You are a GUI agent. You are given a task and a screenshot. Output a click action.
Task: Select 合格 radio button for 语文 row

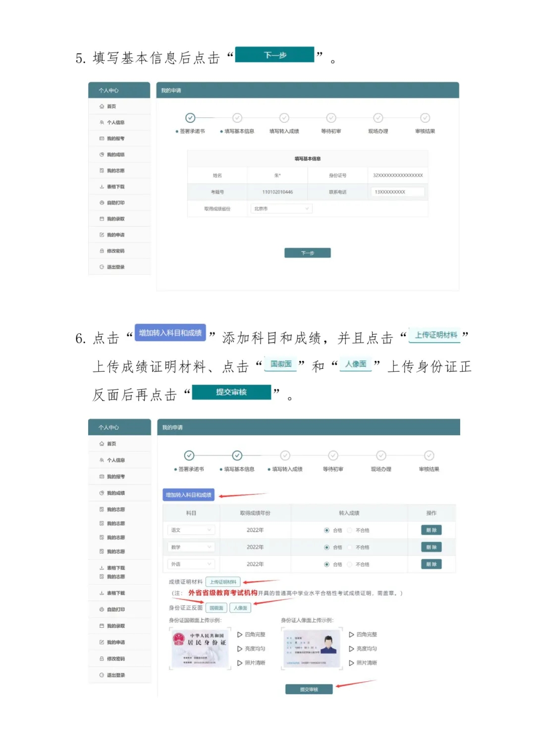pyautogui.click(x=326, y=530)
